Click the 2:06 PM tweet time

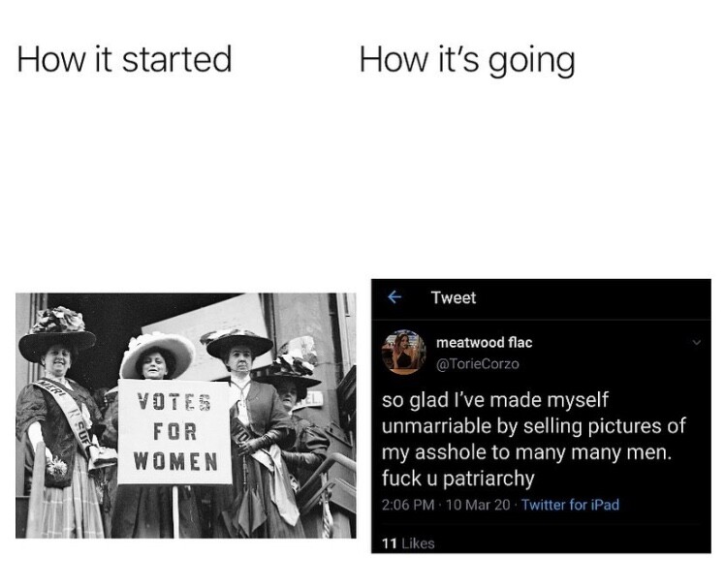(x=408, y=505)
